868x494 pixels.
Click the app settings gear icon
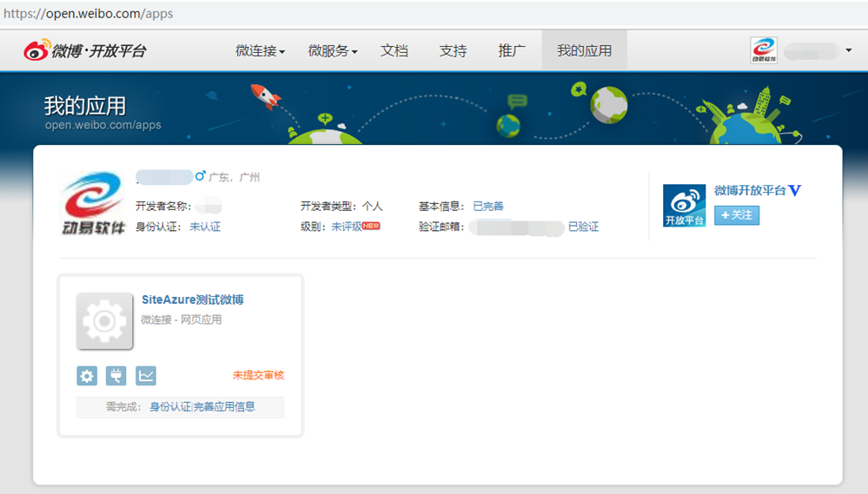(87, 375)
